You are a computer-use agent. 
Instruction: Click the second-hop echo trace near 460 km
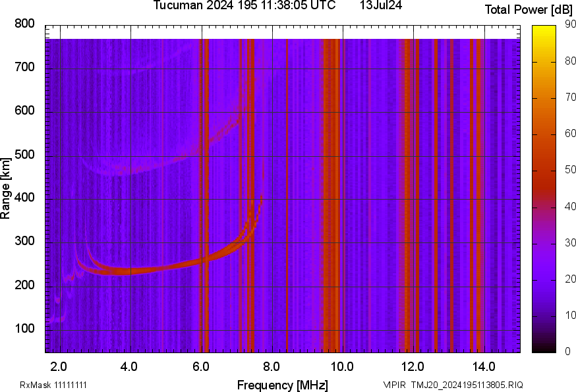click(x=125, y=170)
